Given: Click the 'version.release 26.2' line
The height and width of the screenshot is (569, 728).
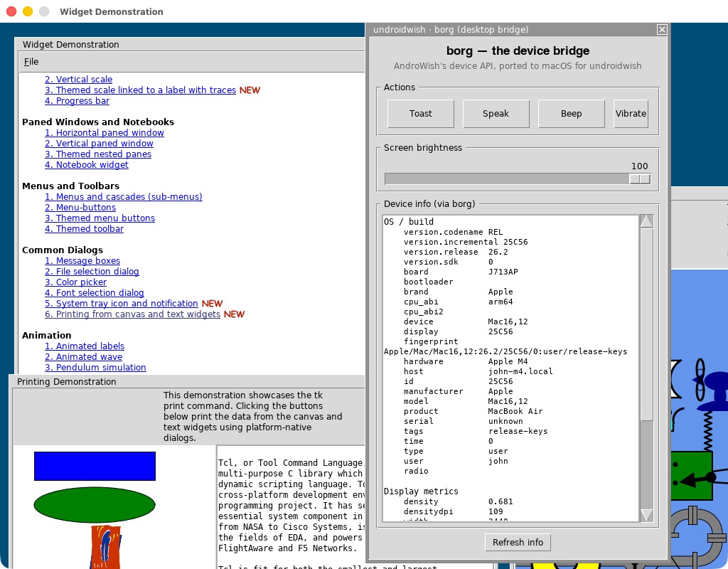Looking at the screenshot, I should pyautogui.click(x=456, y=252).
